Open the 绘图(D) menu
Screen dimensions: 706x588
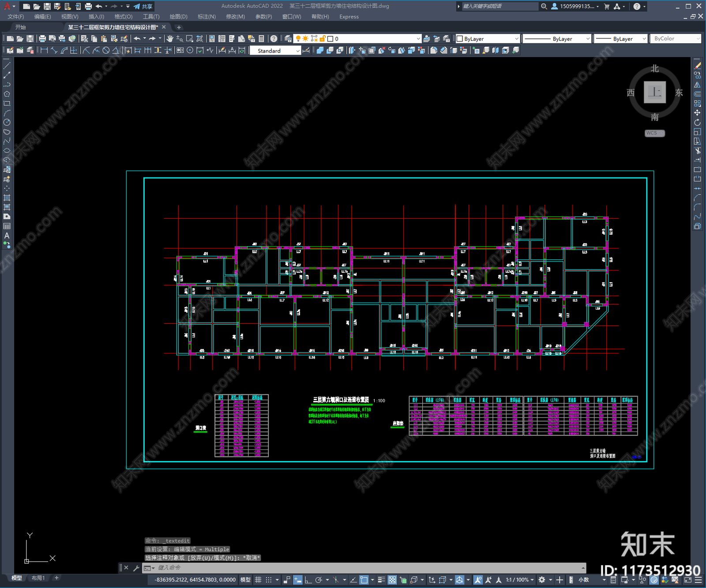pos(178,17)
